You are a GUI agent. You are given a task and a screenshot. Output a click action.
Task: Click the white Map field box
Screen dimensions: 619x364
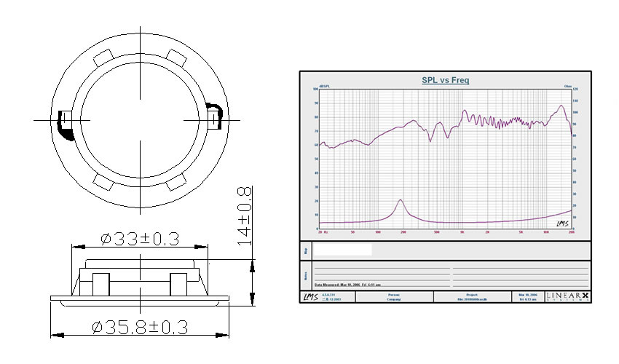342,250
